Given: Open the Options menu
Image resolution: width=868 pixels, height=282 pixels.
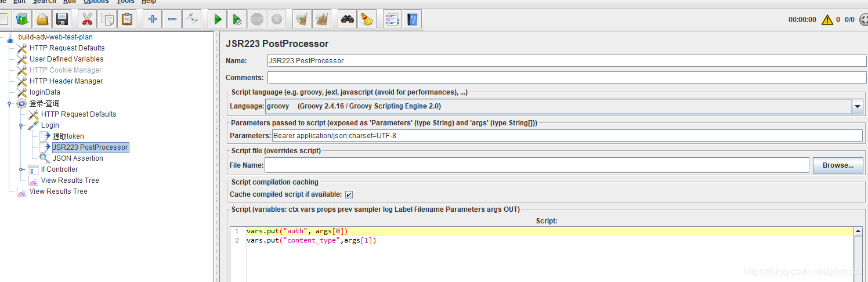Looking at the screenshot, I should [x=96, y=2].
